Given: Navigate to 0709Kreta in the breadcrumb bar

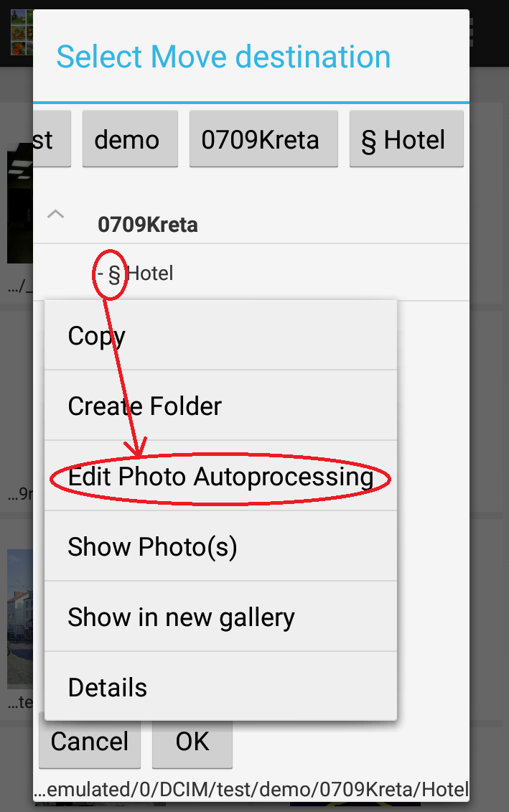Looking at the screenshot, I should [x=260, y=139].
